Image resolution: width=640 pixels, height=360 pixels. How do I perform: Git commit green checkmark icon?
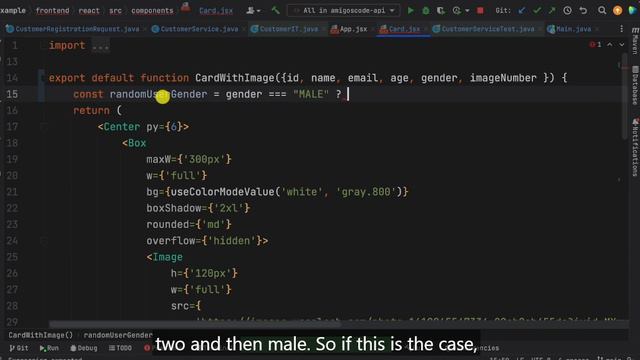coord(537,11)
